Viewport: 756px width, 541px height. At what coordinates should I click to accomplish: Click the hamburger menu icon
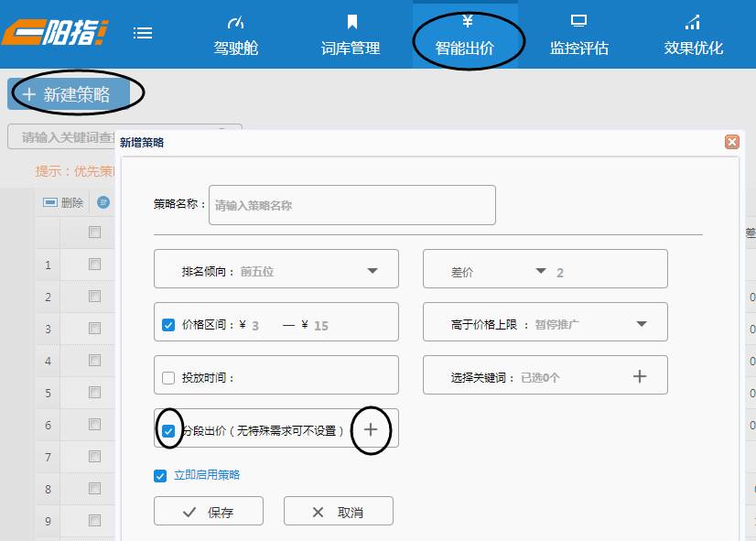(143, 33)
